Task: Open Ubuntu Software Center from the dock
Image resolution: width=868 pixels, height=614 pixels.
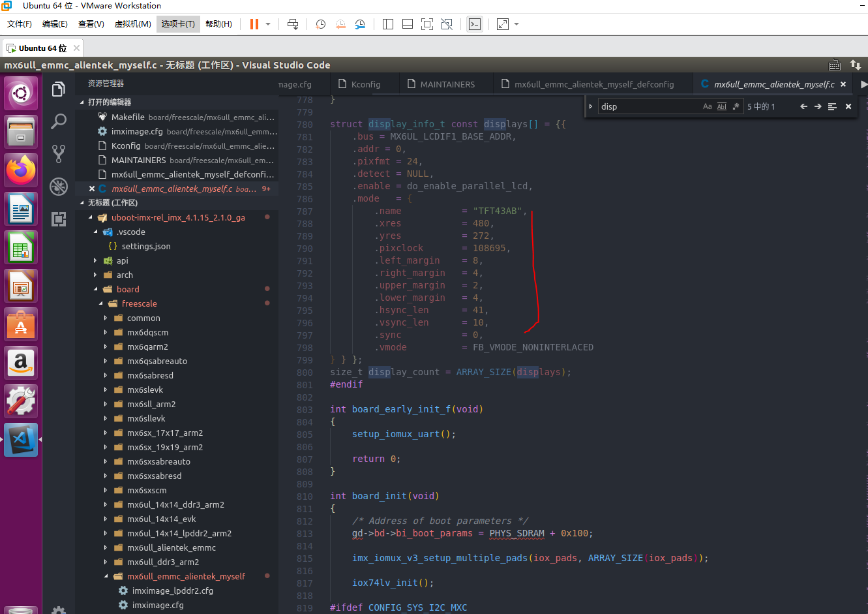Action: tap(21, 324)
